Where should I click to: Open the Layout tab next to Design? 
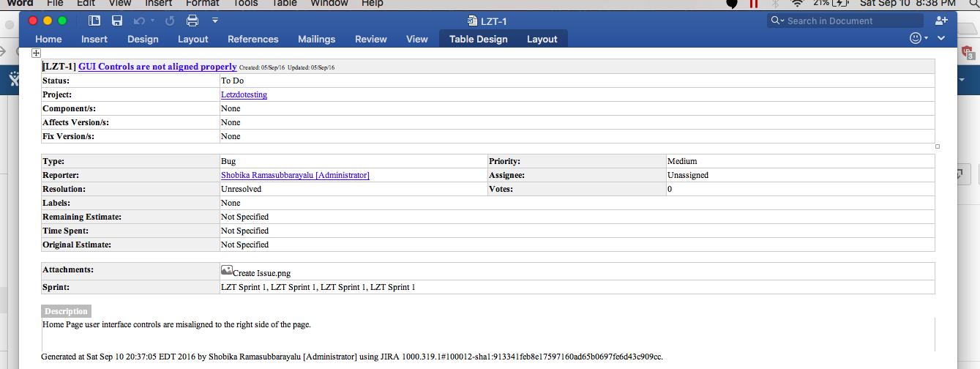193,39
